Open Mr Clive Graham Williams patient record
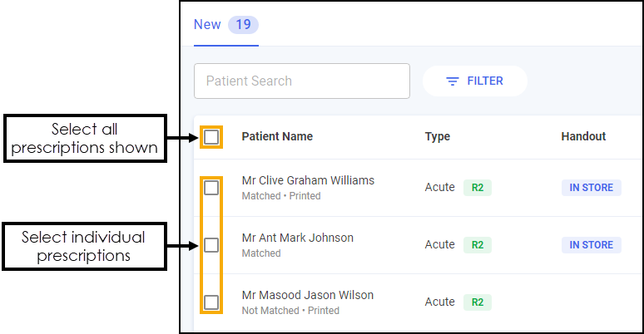The height and width of the screenshot is (334, 644). coord(308,180)
